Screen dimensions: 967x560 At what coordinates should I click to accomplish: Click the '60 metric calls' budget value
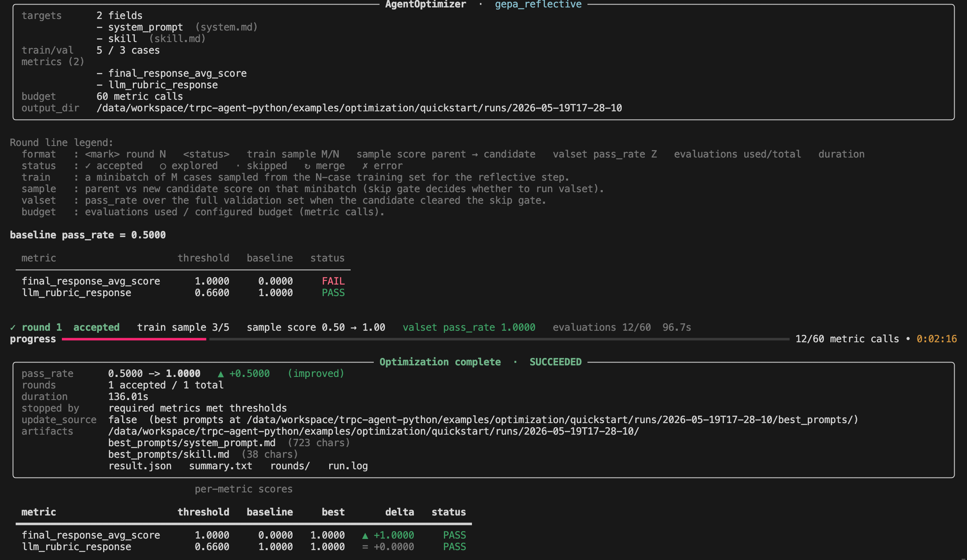click(139, 96)
